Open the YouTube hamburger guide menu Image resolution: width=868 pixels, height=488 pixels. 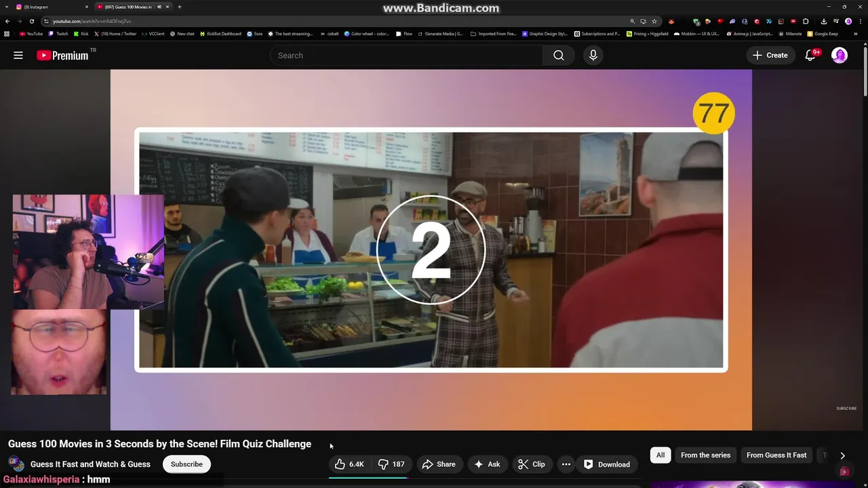[x=18, y=56]
